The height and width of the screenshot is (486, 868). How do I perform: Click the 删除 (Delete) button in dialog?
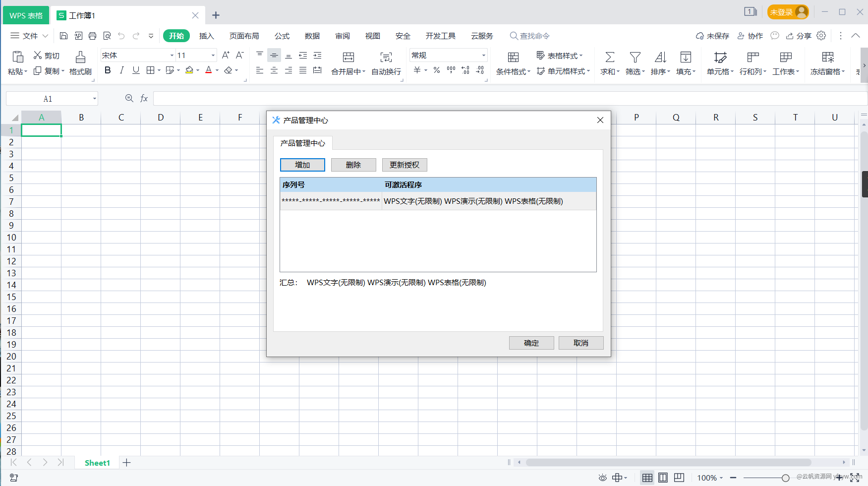[353, 165]
